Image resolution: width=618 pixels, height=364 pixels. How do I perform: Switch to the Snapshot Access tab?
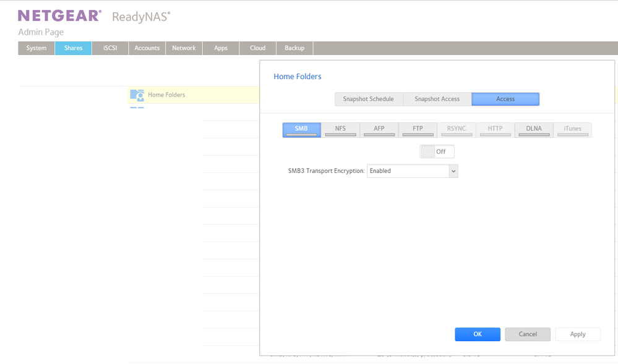[x=437, y=99]
